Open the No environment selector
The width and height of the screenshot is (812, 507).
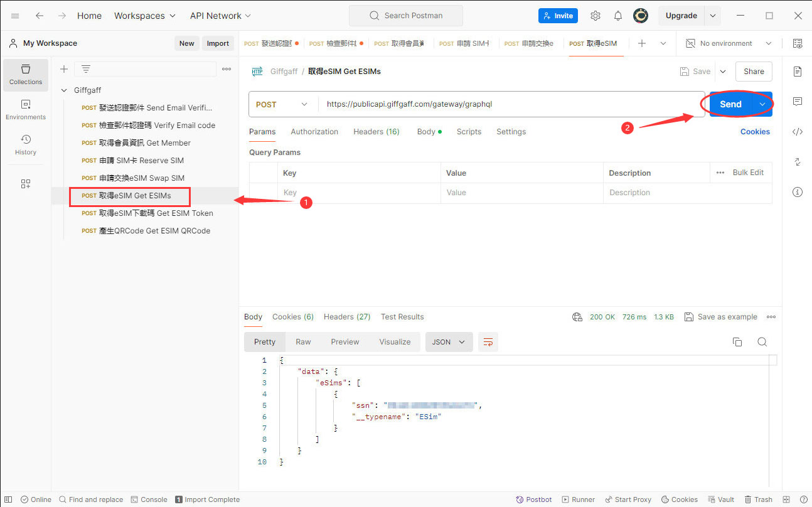click(x=729, y=43)
